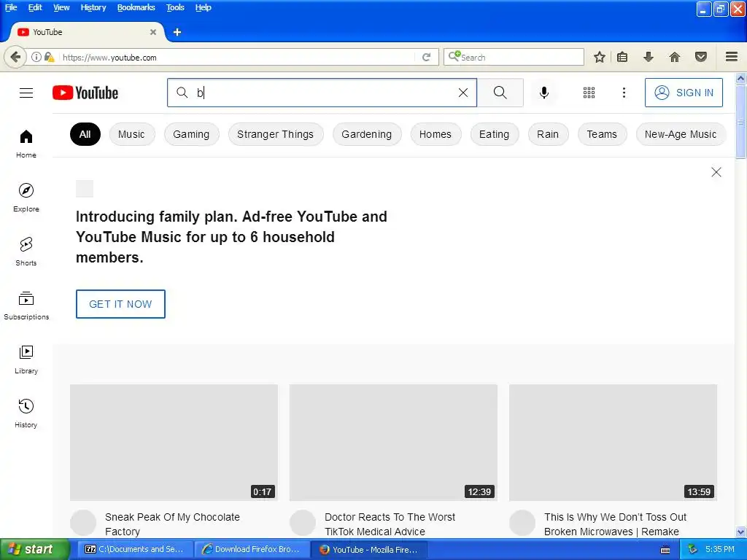Open the Firefox Bookmarks menu

tap(136, 7)
